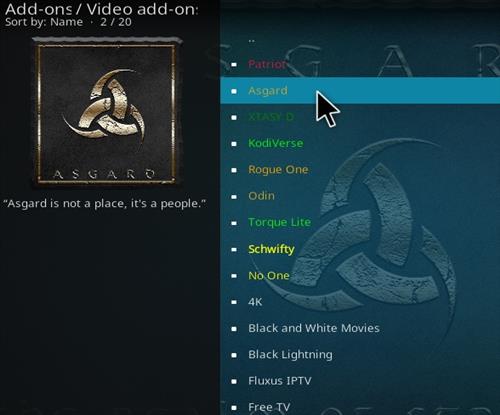Open Fluxus IPTV entry
Viewport: 500px width, 415px height.
tap(360, 381)
